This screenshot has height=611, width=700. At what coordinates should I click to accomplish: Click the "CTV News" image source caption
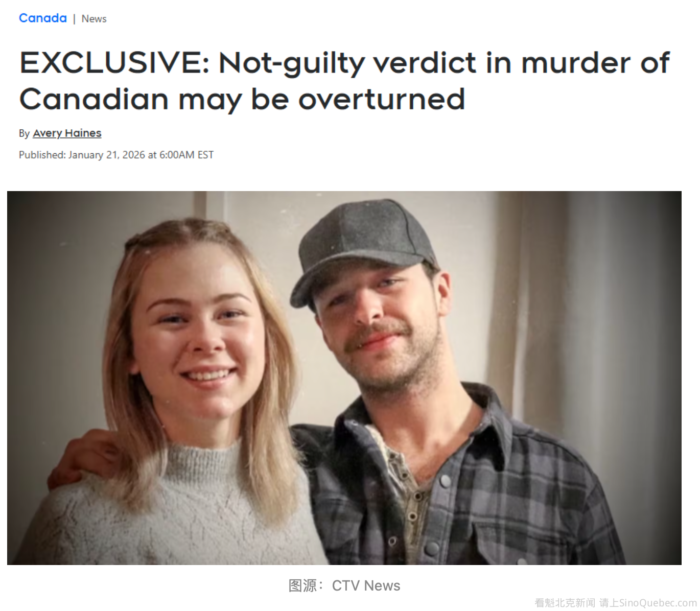click(x=366, y=585)
